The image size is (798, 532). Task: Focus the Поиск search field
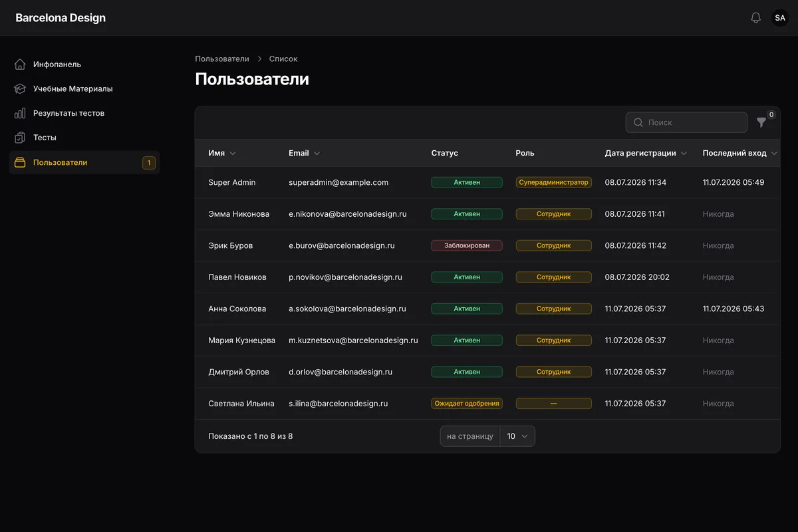click(686, 122)
